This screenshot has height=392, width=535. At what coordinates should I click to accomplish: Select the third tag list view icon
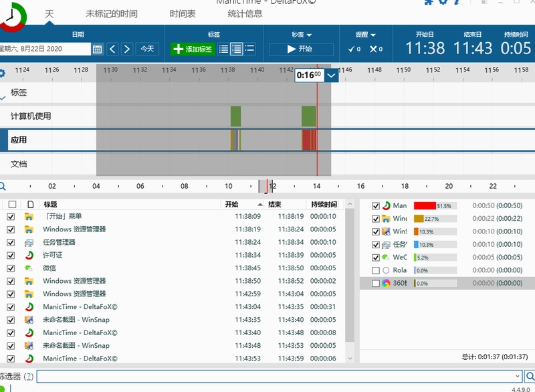(249, 49)
